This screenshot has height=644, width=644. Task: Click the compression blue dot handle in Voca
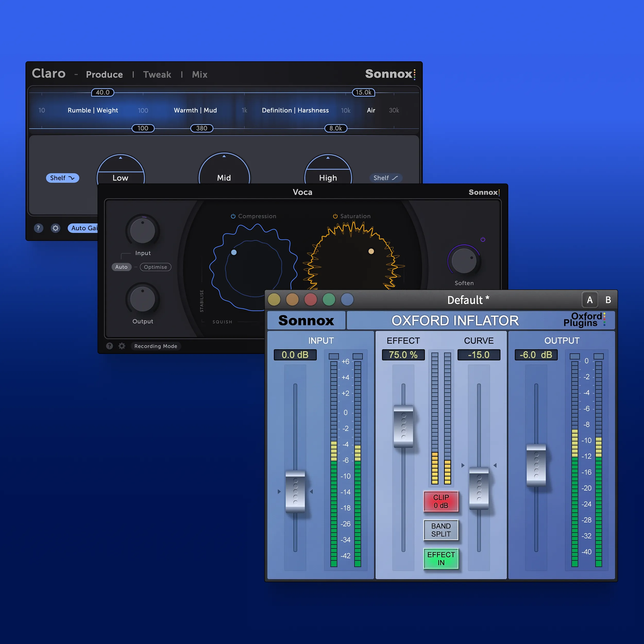coord(234,252)
